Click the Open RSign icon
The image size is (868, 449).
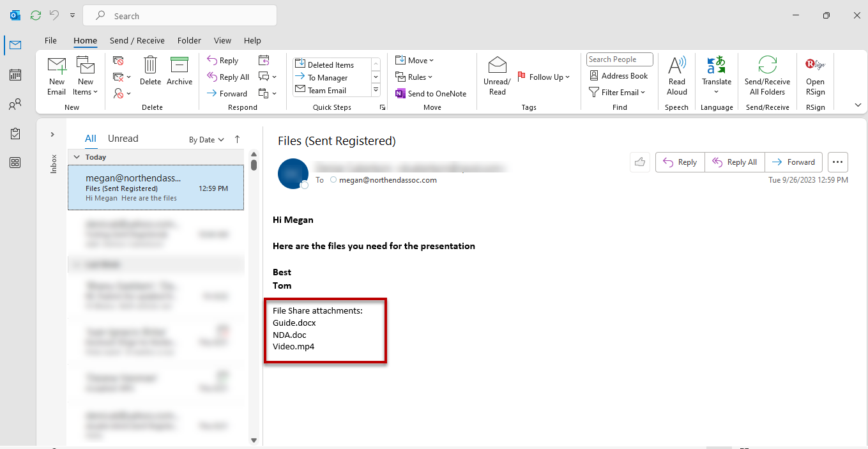pos(815,65)
